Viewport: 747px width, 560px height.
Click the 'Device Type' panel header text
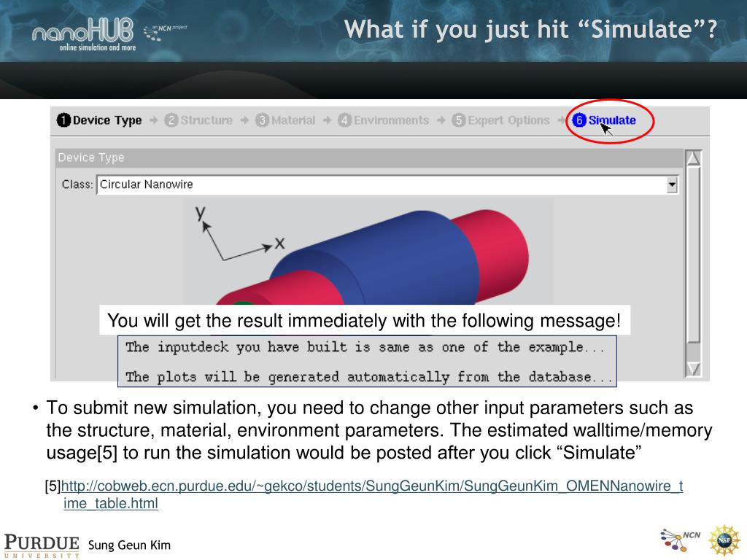[x=91, y=157]
